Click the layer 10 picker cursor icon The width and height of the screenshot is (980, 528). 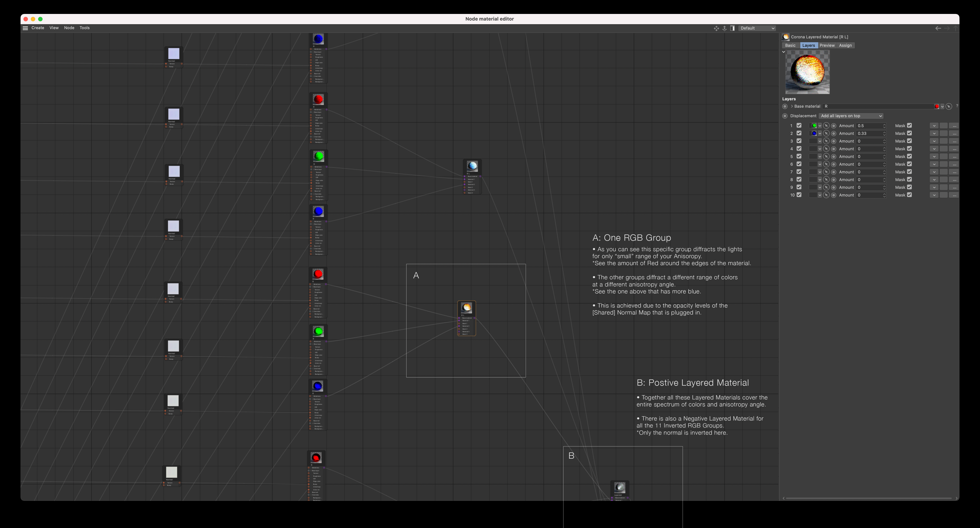point(826,195)
